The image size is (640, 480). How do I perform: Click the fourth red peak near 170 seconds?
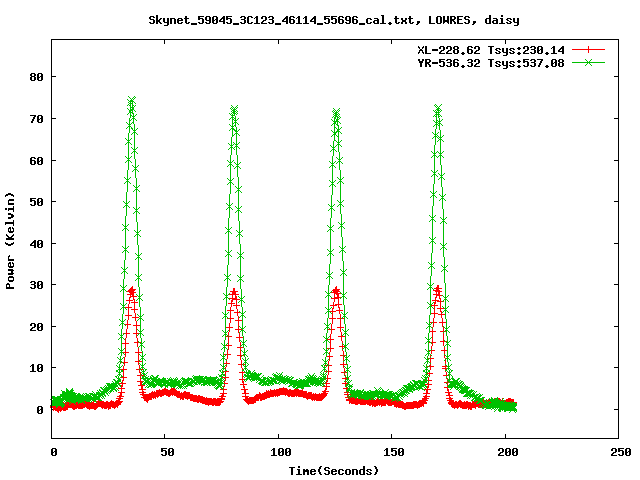(x=438, y=289)
